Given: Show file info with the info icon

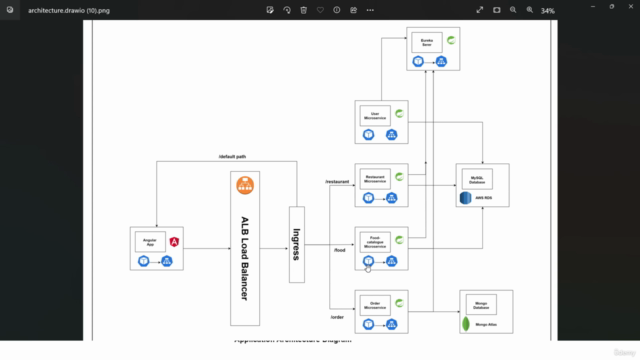Looking at the screenshot, I should (336, 10).
